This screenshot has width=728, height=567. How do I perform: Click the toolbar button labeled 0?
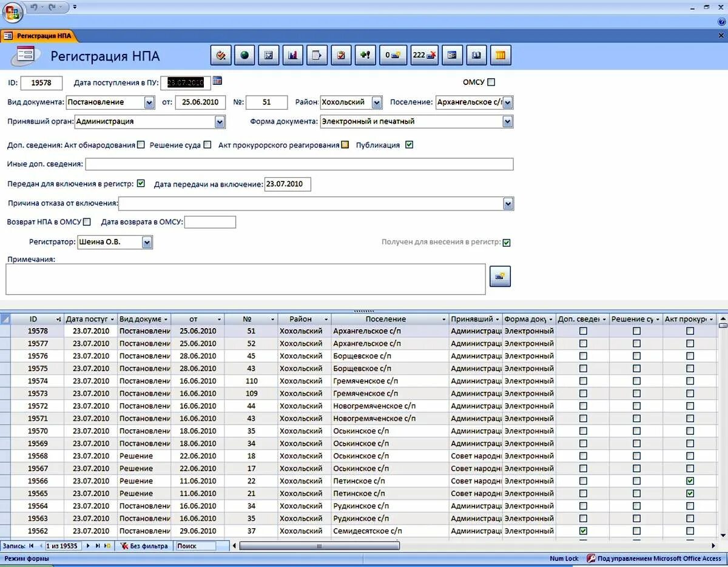tap(393, 55)
